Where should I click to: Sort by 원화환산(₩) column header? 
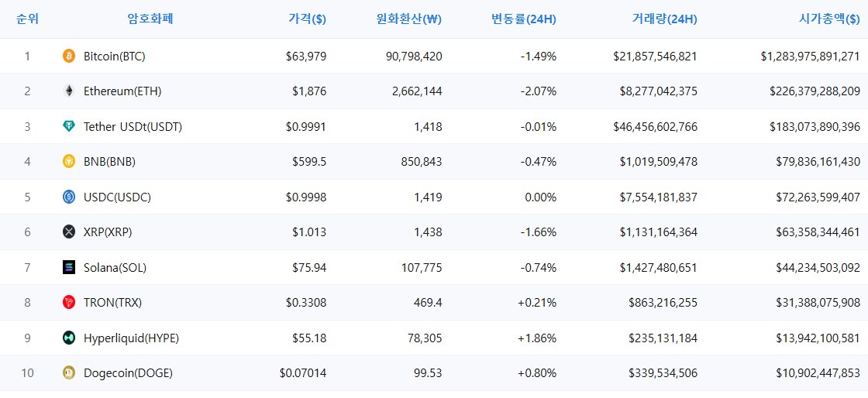408,19
